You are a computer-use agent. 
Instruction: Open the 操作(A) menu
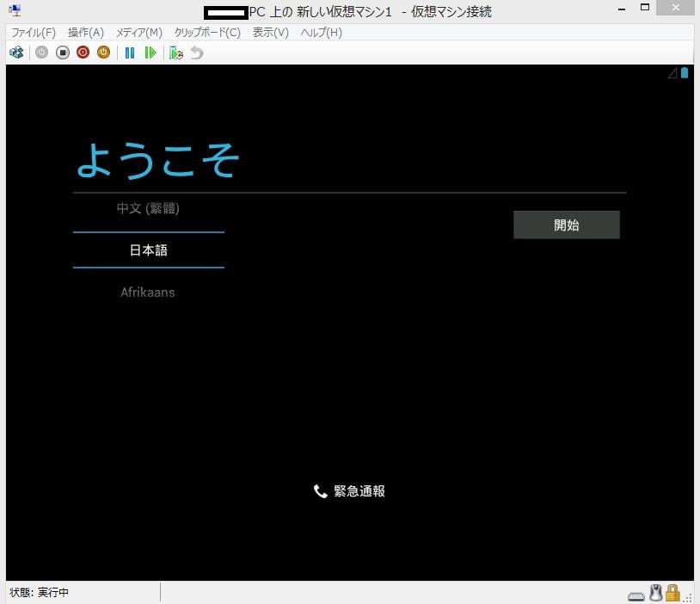coord(86,33)
